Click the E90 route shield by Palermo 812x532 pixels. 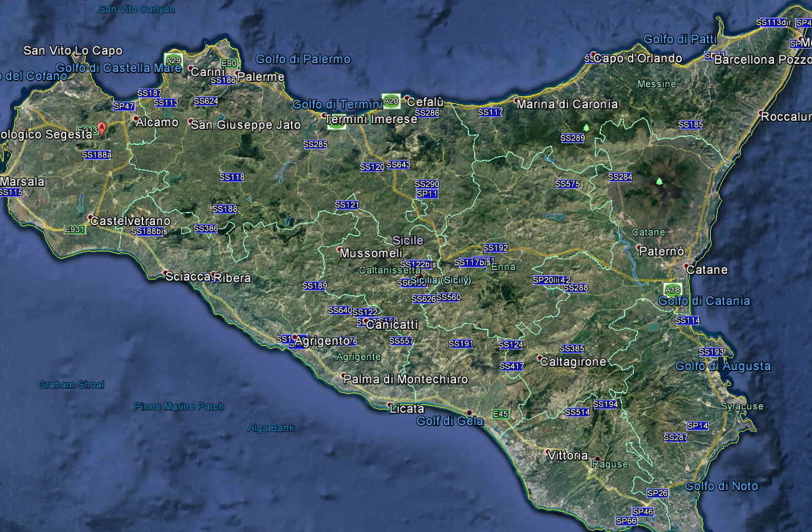(230, 63)
